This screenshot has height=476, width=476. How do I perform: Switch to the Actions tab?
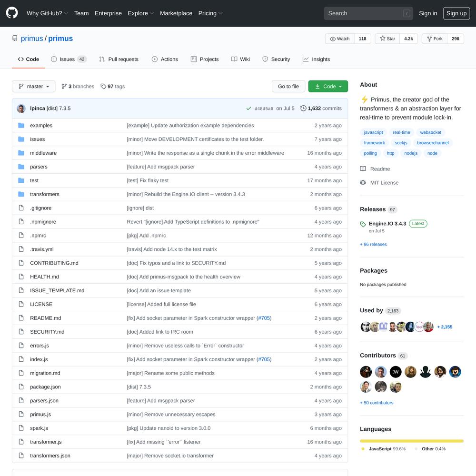pos(165,59)
